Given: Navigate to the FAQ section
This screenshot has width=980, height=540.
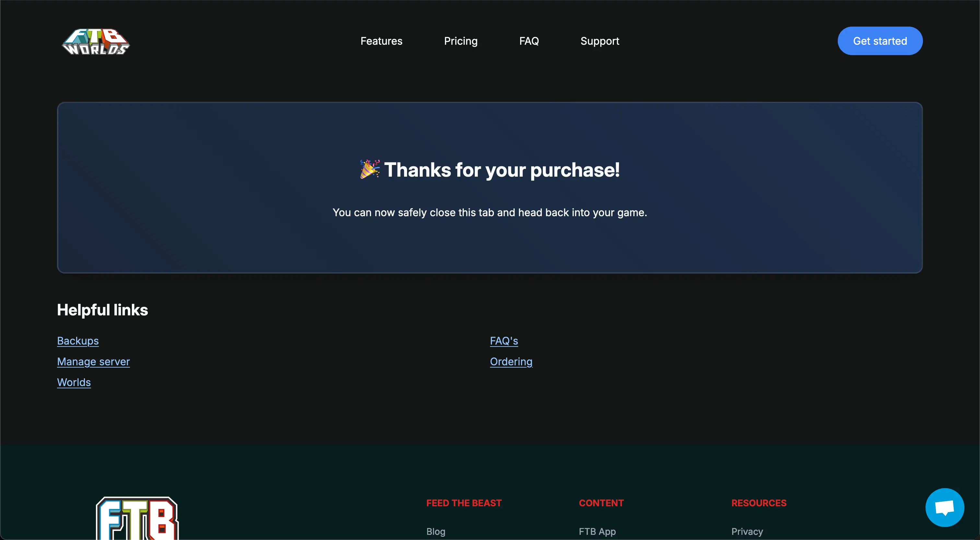Looking at the screenshot, I should click(529, 41).
